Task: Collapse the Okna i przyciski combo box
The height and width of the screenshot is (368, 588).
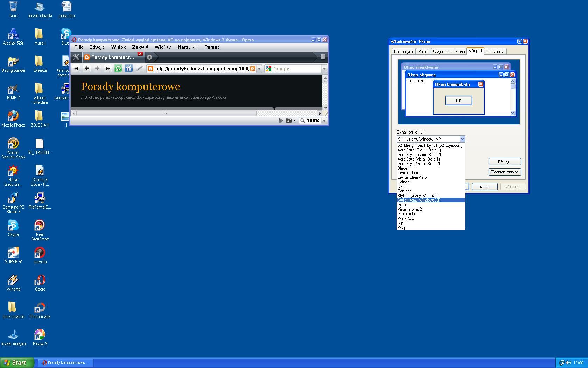Action: (x=462, y=139)
